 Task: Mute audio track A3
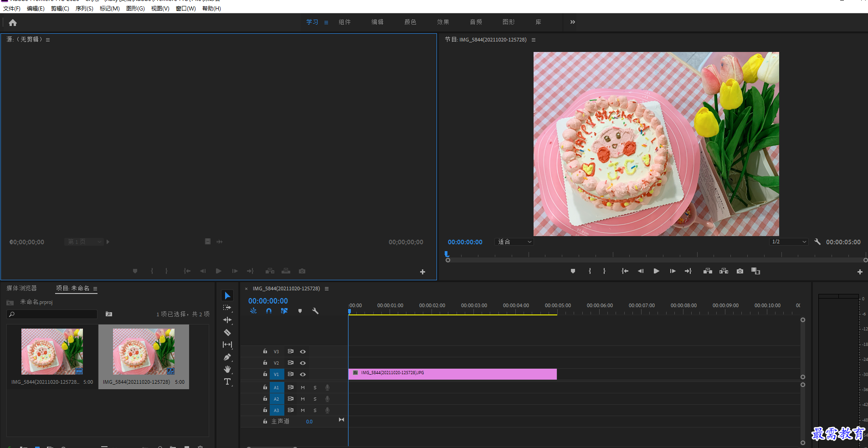[303, 410]
